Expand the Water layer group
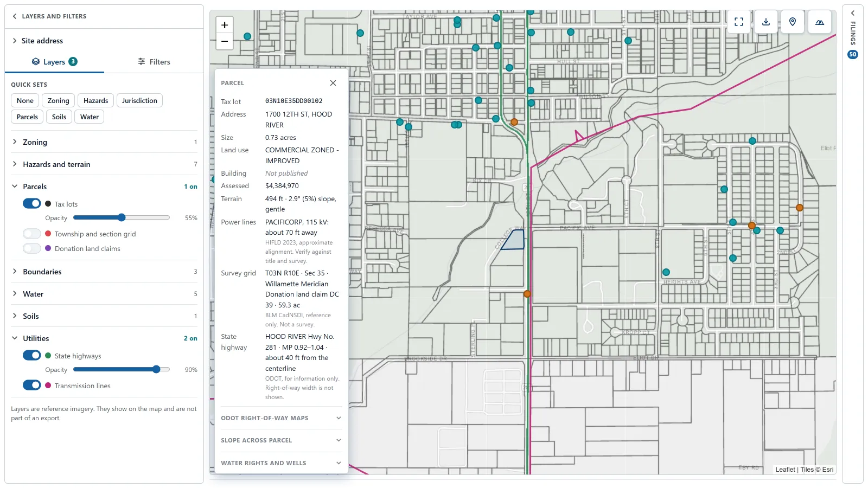The height and width of the screenshot is (488, 868). click(x=104, y=294)
